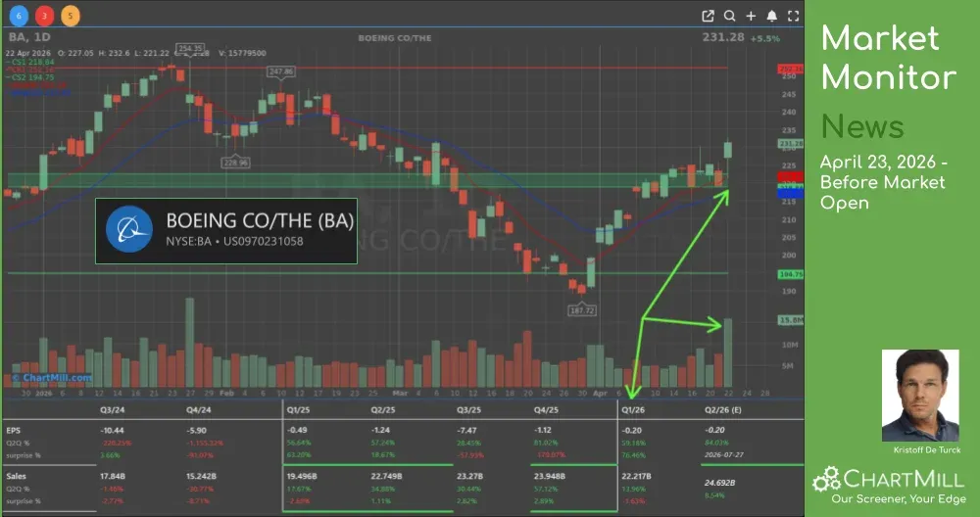Click the BA, 1D symbol label
The width and height of the screenshot is (980, 517).
(x=29, y=37)
